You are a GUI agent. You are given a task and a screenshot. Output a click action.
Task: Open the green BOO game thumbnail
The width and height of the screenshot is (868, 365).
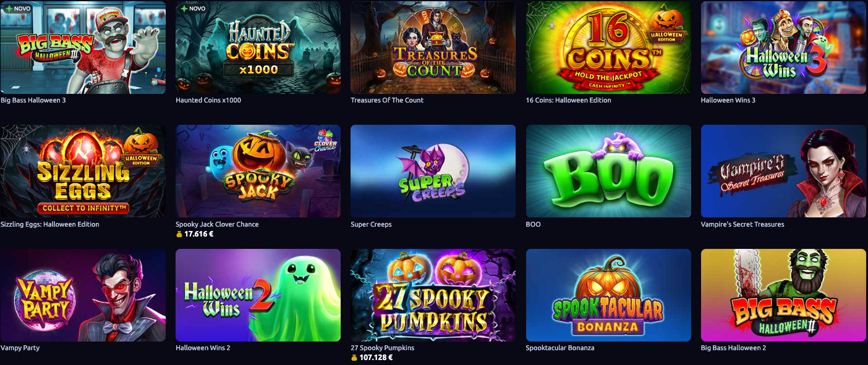[x=608, y=171]
